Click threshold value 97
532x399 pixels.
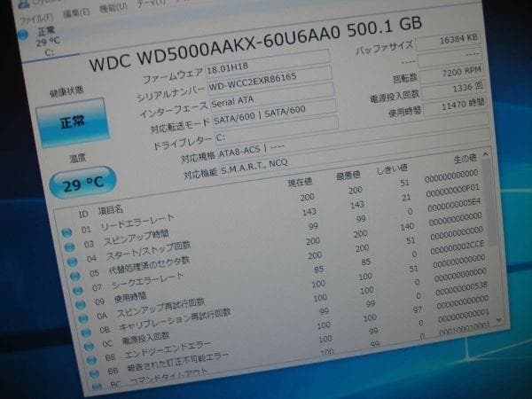pyautogui.click(x=418, y=309)
